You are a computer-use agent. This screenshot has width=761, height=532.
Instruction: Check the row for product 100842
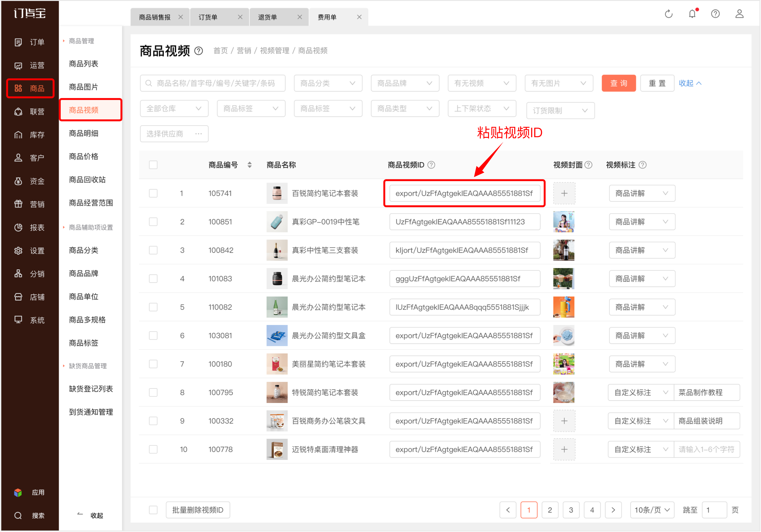(153, 250)
